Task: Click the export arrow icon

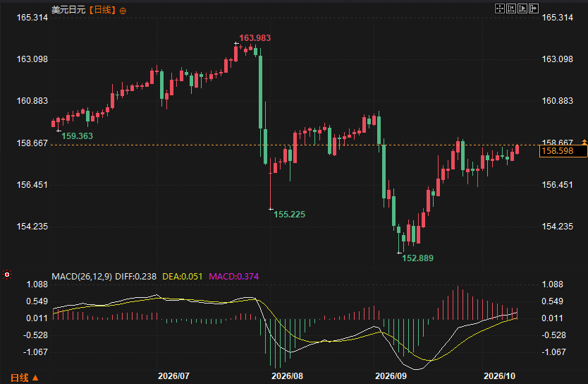Action: pos(534,8)
